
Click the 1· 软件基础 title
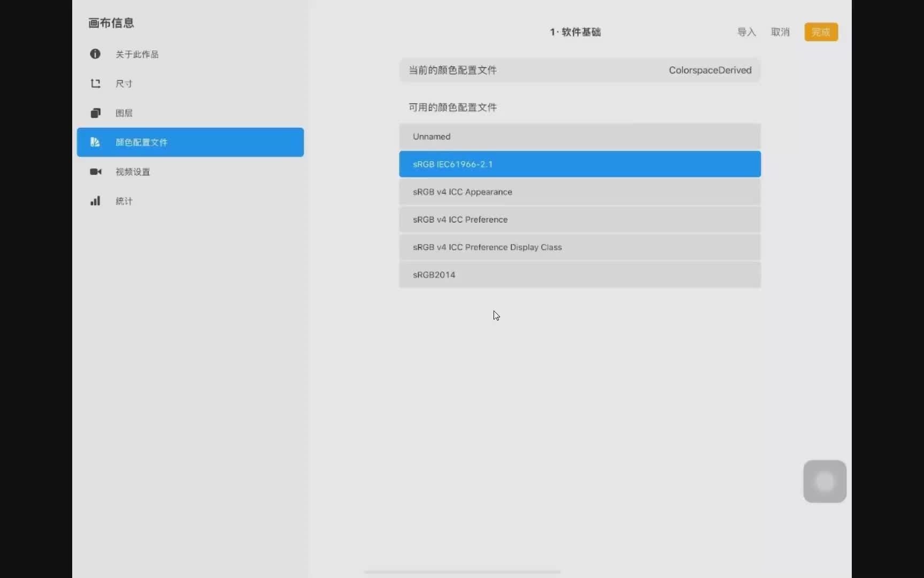coord(575,32)
